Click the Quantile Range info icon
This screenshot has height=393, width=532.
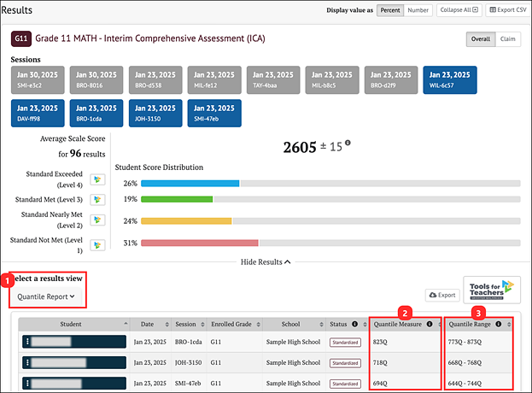point(501,325)
